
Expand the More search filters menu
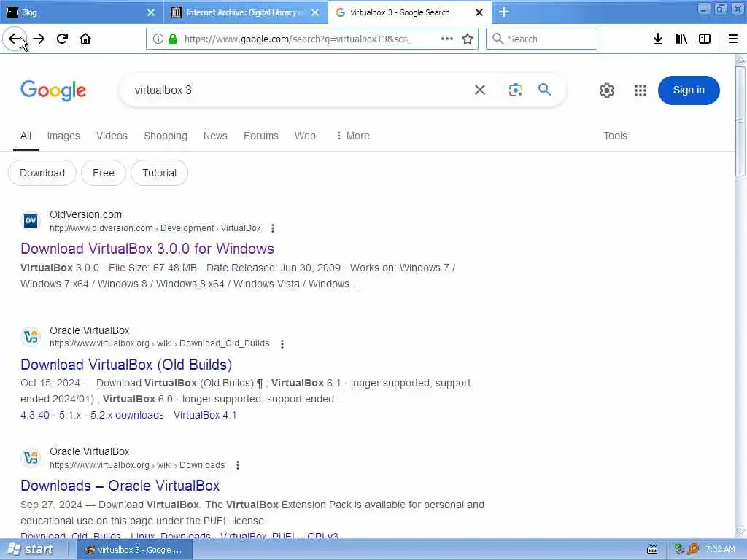[x=353, y=136]
